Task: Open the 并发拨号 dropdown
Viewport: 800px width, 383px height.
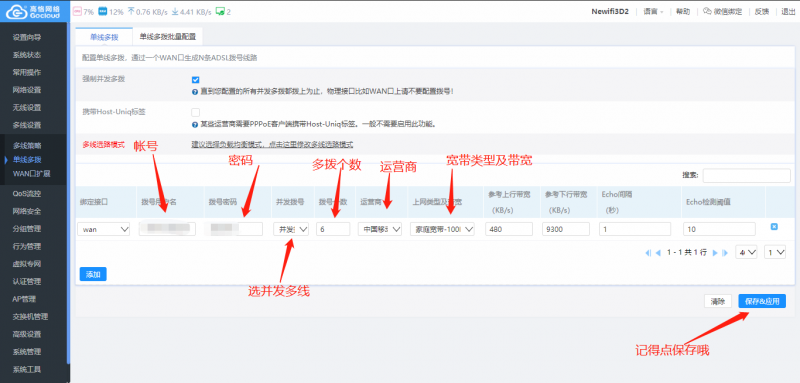Action: tap(291, 229)
